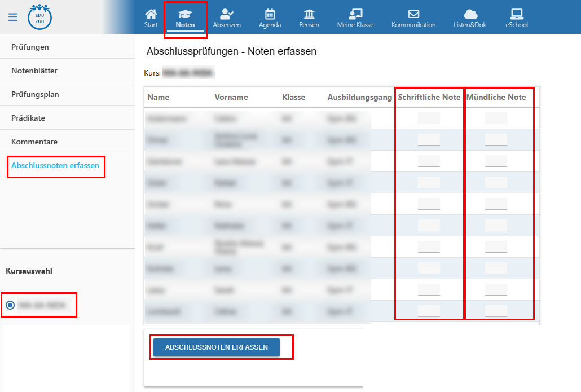Image resolution: width=581 pixels, height=392 pixels.
Task: Select the course radio button under Kursauswahl
Action: pyautogui.click(x=10, y=305)
